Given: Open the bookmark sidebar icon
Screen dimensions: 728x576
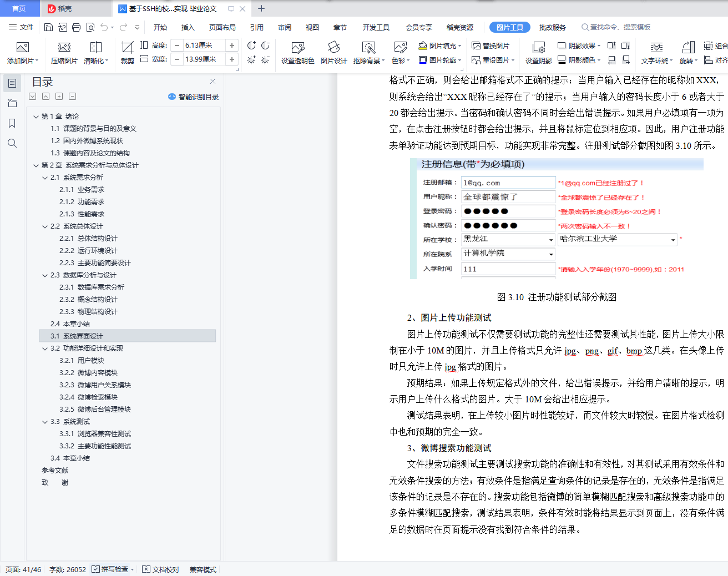Looking at the screenshot, I should 12,123.
